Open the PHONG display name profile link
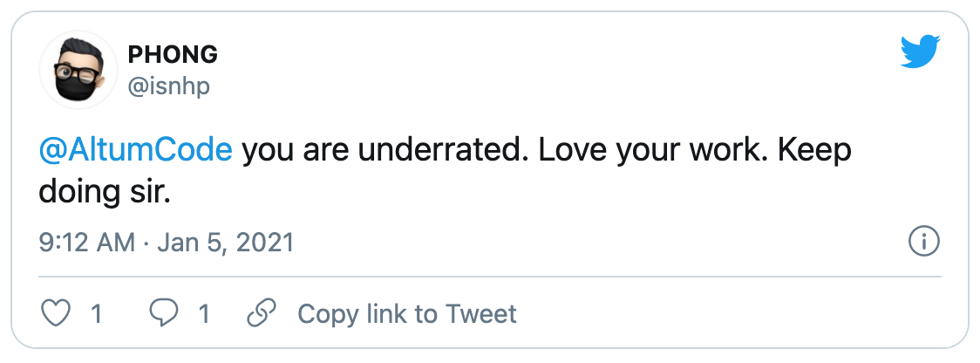 (173, 55)
